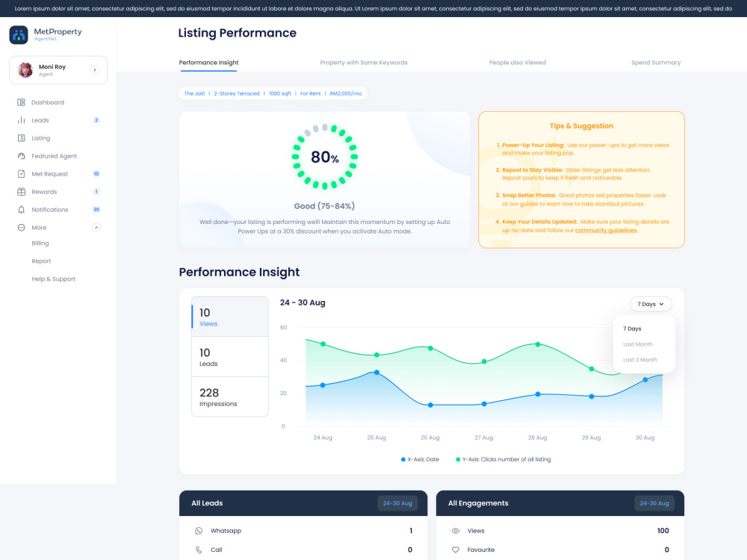Click the 24-30 Aug badge in All Leads
747x560 pixels.
[397, 503]
